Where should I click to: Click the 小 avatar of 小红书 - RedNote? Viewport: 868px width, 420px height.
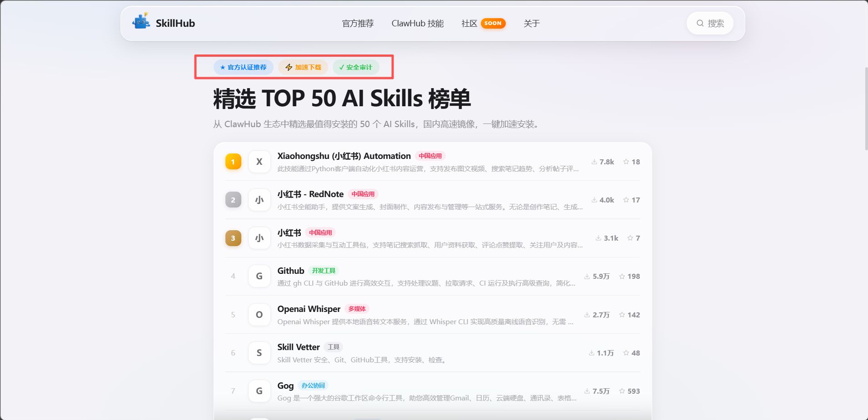pyautogui.click(x=259, y=200)
